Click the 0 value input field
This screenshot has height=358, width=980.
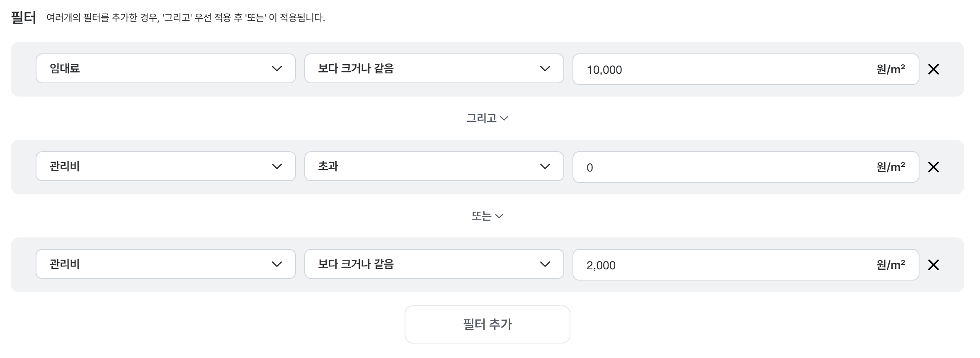[721, 167]
